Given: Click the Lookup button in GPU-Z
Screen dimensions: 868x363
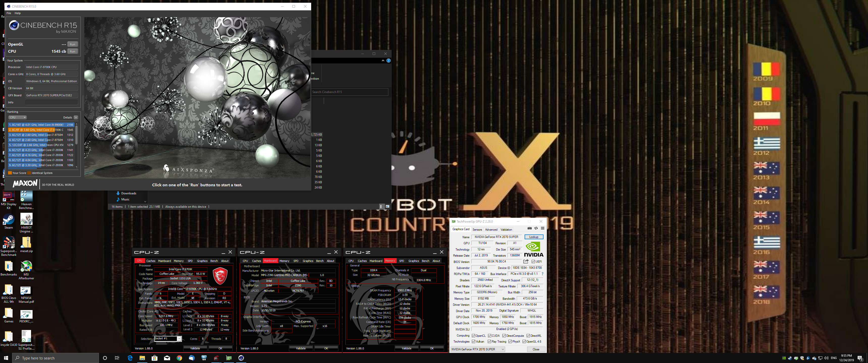Looking at the screenshot, I should point(534,237).
